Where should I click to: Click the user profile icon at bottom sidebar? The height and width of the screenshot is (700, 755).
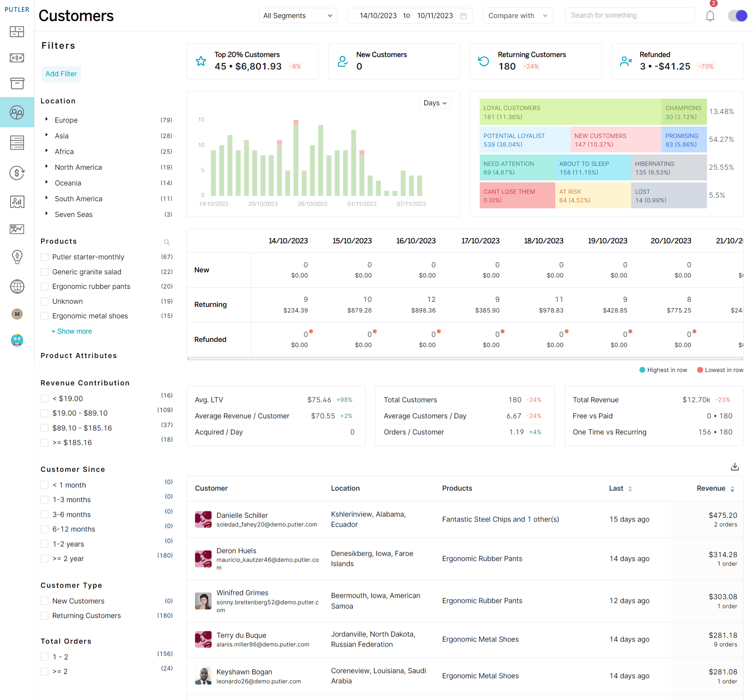click(17, 340)
